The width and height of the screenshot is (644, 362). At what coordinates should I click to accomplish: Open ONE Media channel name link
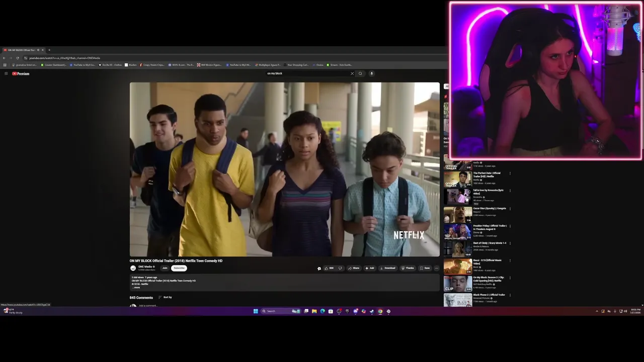click(145, 267)
